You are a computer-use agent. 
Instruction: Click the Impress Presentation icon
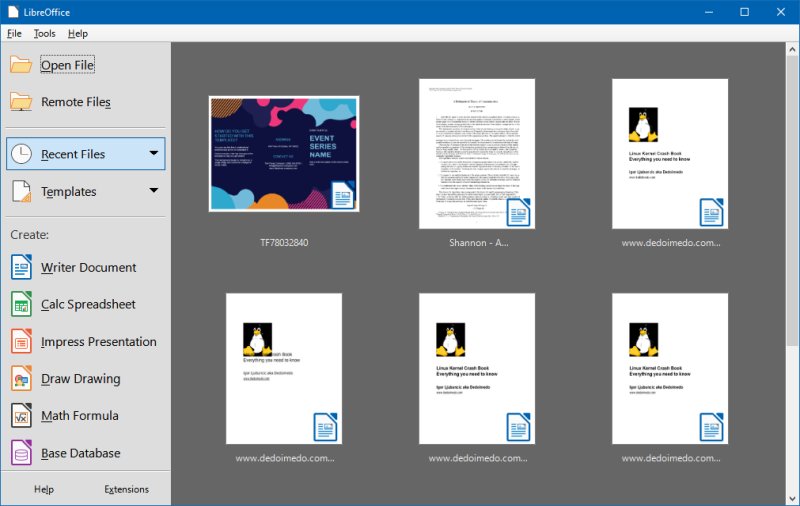22,341
